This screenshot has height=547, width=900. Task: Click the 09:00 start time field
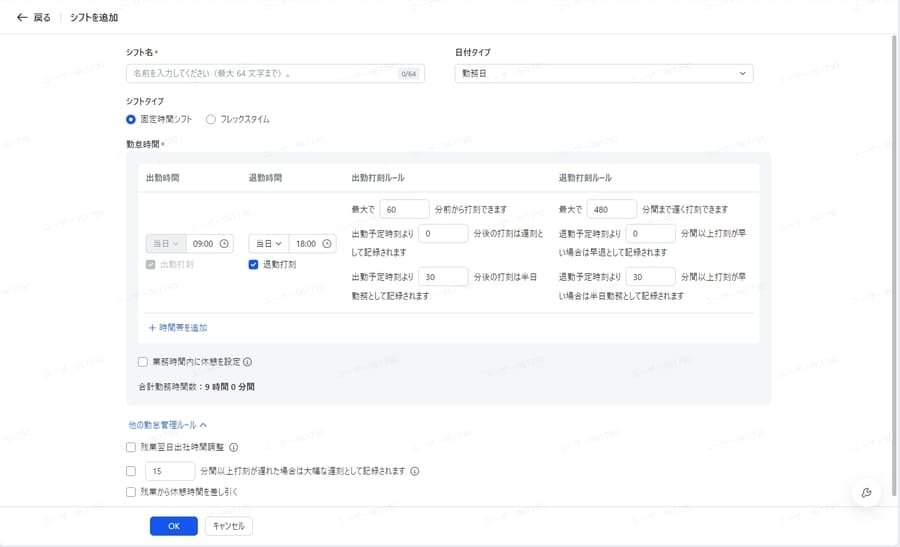pyautogui.click(x=210, y=243)
